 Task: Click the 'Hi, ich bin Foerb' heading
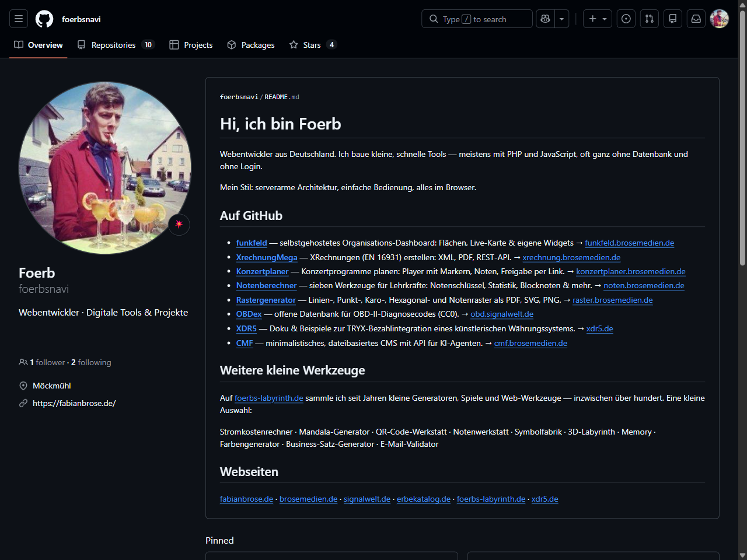(281, 124)
